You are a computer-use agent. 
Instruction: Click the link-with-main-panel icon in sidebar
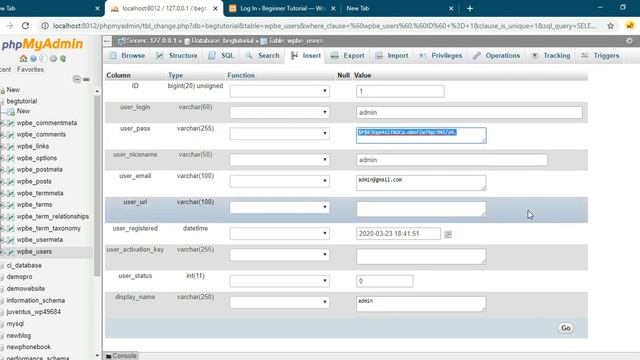tap(86, 79)
